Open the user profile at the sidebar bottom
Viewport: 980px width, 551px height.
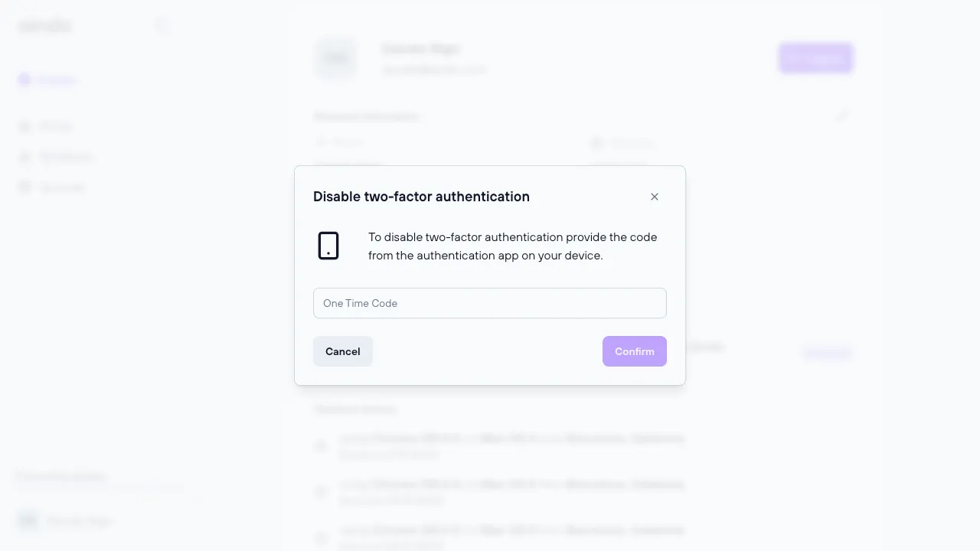pyautogui.click(x=65, y=520)
